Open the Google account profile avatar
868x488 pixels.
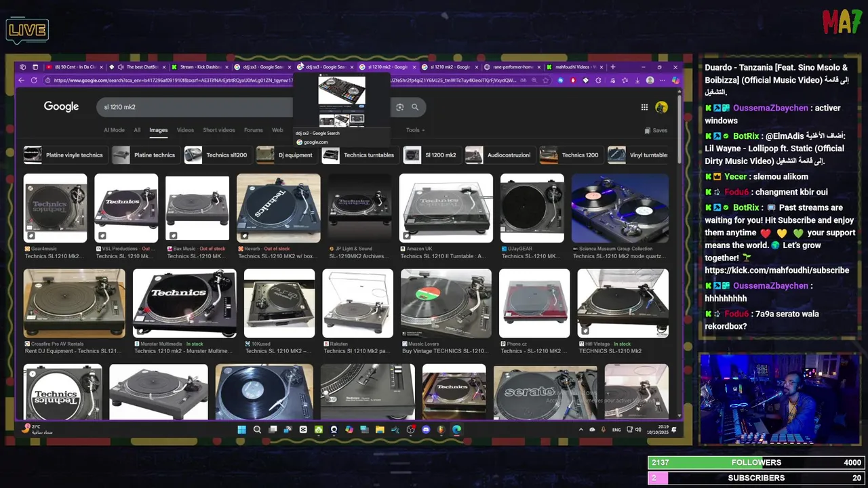(x=661, y=107)
